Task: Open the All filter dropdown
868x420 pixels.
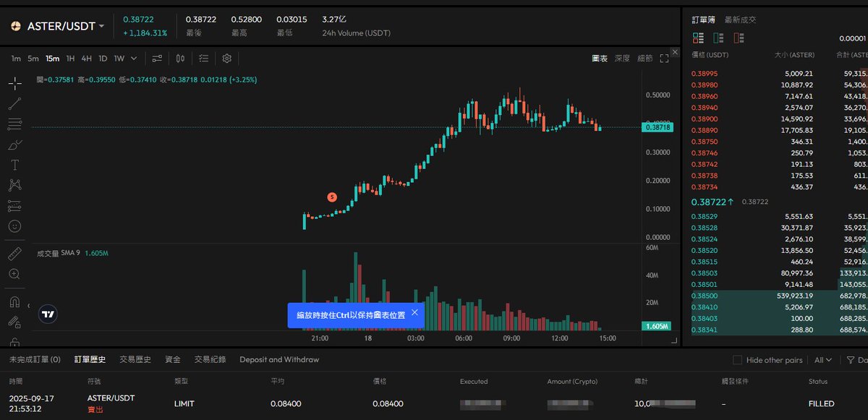Action: (823, 360)
